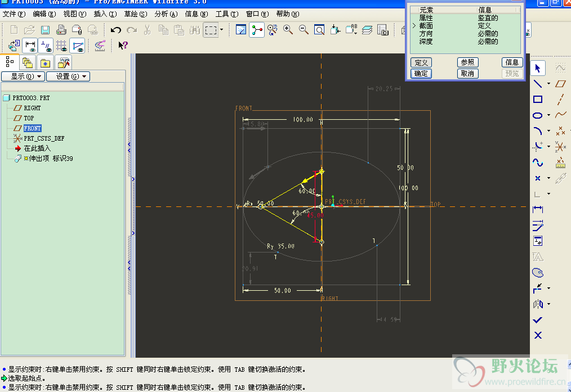
Task: Select the Fillet sketch tool
Action: pos(538,147)
